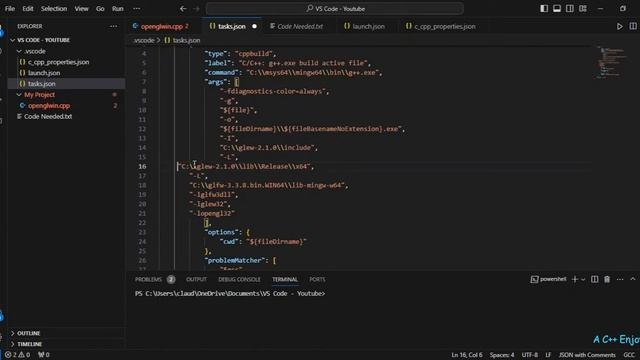Select the tasks.json editor tab
Image resolution: width=640 pixels, height=360 pixels.
[231, 26]
